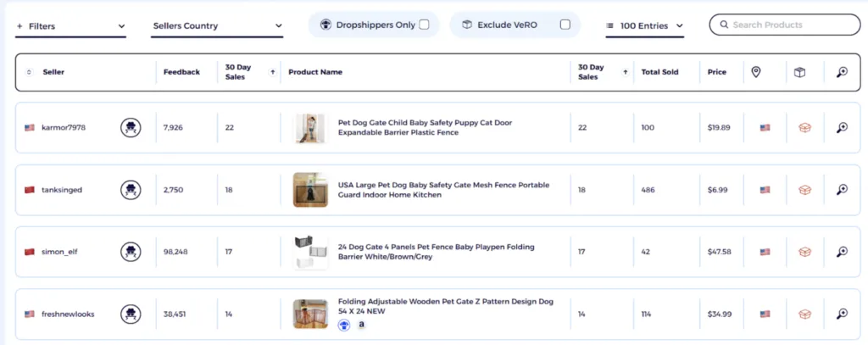The height and width of the screenshot is (345, 868).
Task: Click total sold value 486
Action: pyautogui.click(x=648, y=190)
